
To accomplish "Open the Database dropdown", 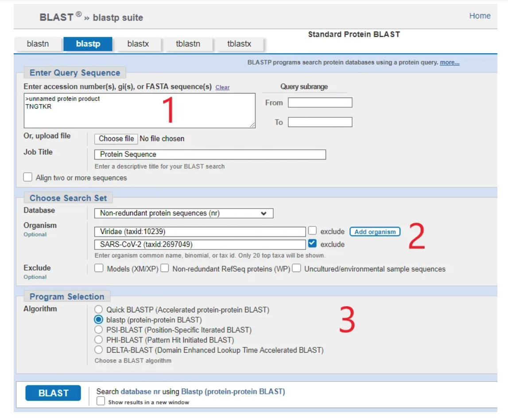I will (x=184, y=213).
